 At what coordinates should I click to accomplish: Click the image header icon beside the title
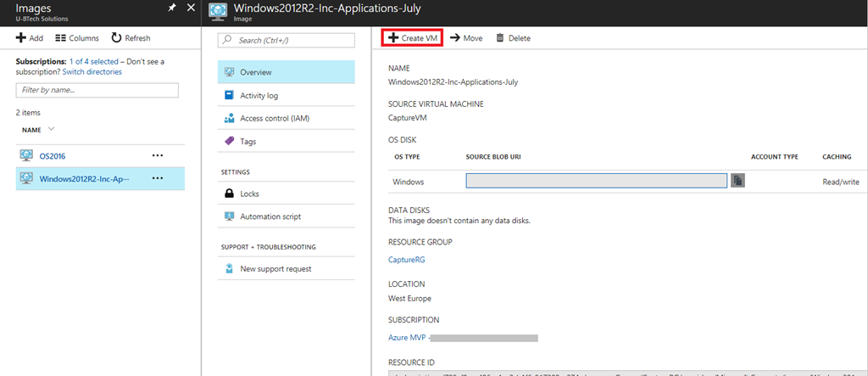coord(218,14)
